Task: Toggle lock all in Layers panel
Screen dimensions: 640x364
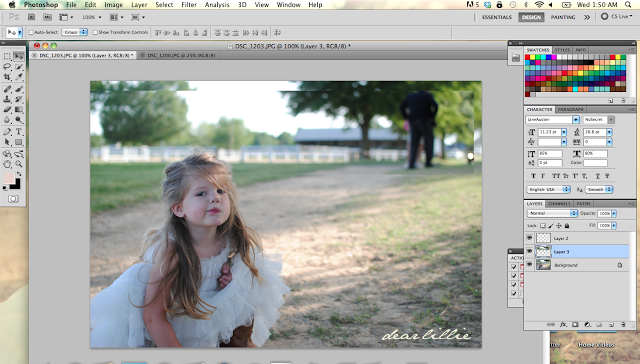Action: pyautogui.click(x=567, y=225)
